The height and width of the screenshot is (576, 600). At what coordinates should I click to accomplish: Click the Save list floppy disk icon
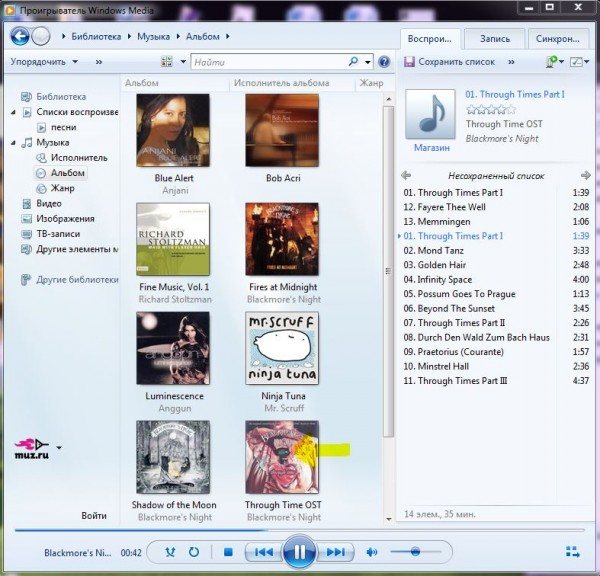tap(409, 62)
